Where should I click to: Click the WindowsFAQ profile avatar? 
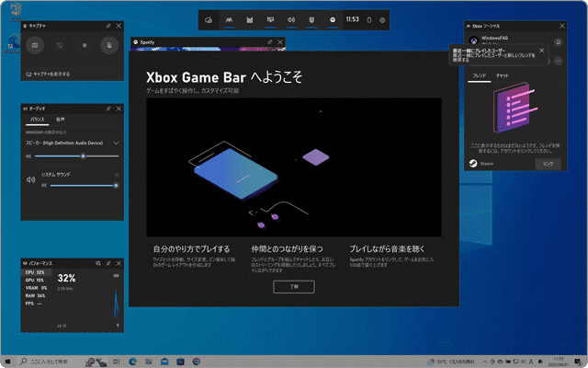pos(474,40)
